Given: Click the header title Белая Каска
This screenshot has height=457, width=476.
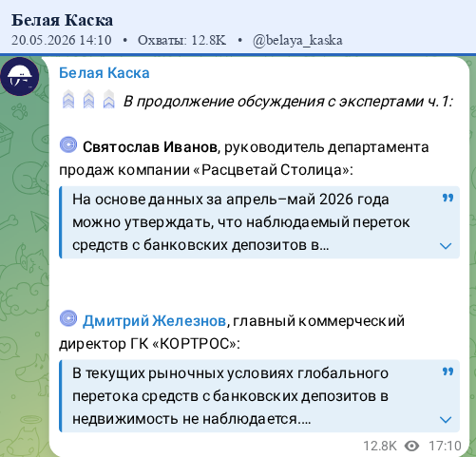Looking at the screenshot, I should pyautogui.click(x=62, y=20).
